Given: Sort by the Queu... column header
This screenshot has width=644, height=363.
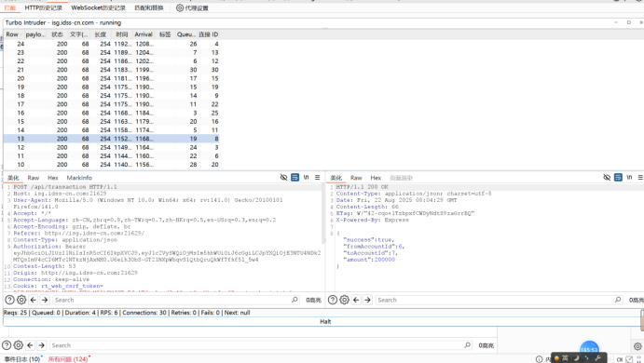Looking at the screenshot, I should click(x=186, y=34).
